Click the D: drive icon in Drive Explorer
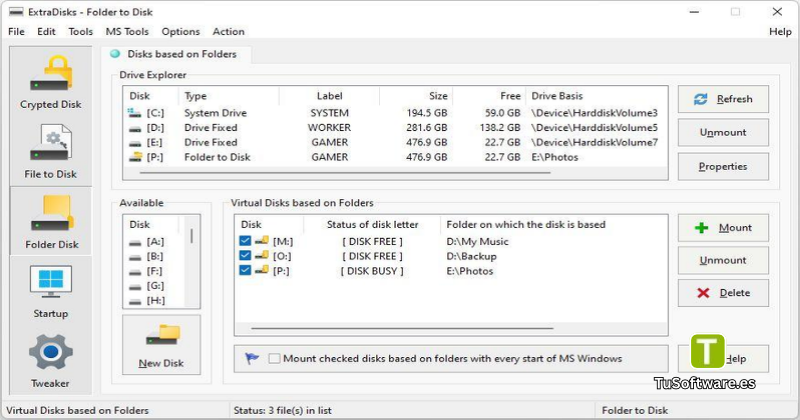800x420 pixels. [x=135, y=128]
